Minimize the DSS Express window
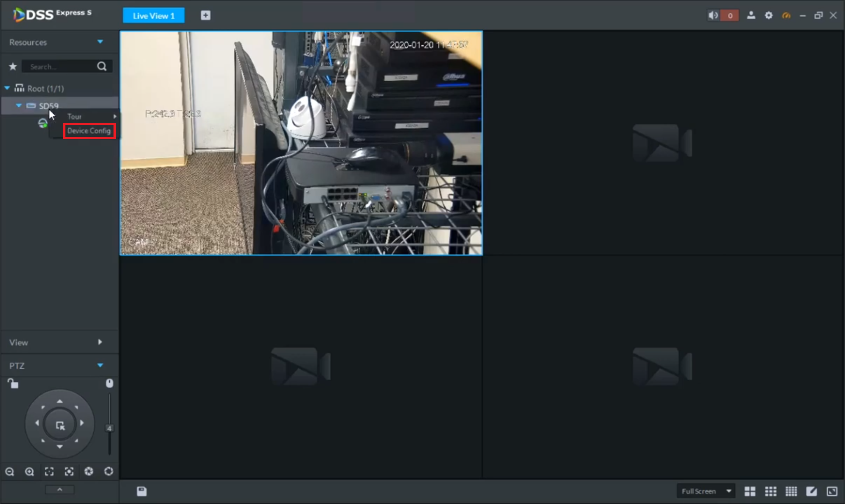845x504 pixels. [x=803, y=15]
